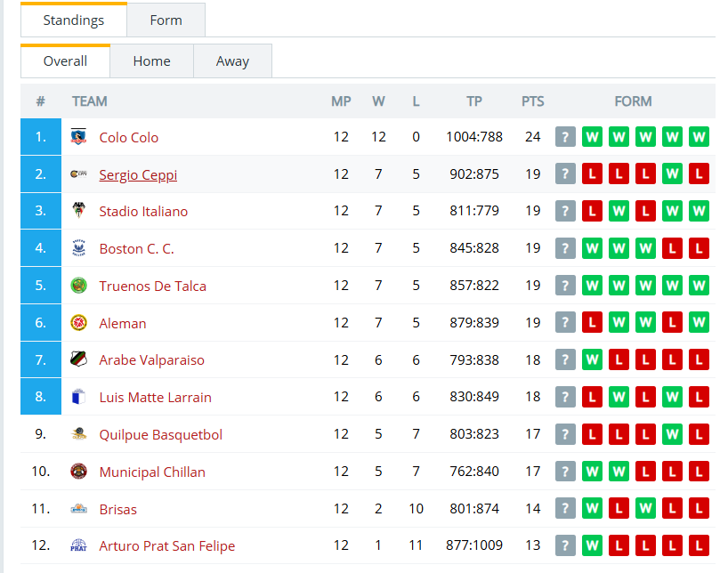Open the Overall standings tab
Screen dimensions: 728x573
point(65,61)
